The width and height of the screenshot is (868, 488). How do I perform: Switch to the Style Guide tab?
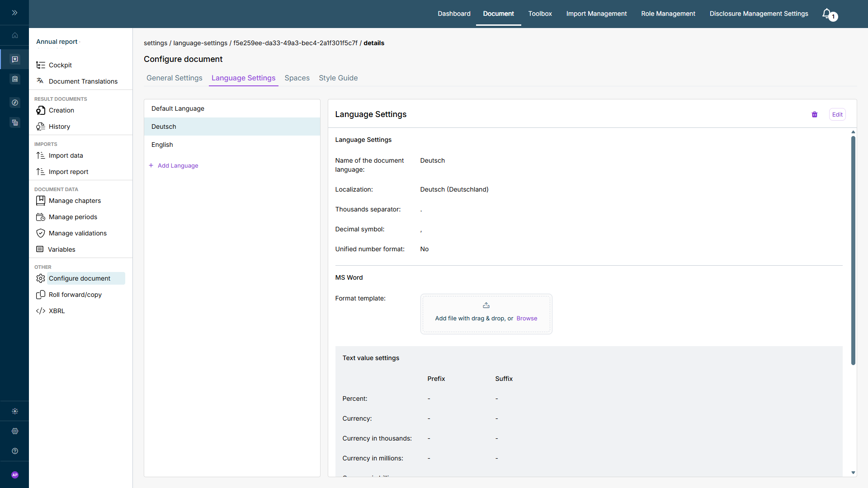tap(338, 78)
